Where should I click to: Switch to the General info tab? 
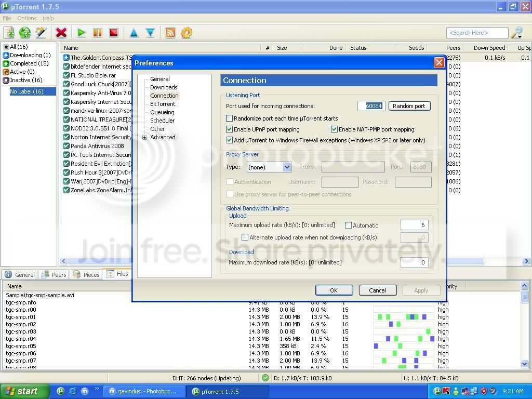pyautogui.click(x=20, y=274)
